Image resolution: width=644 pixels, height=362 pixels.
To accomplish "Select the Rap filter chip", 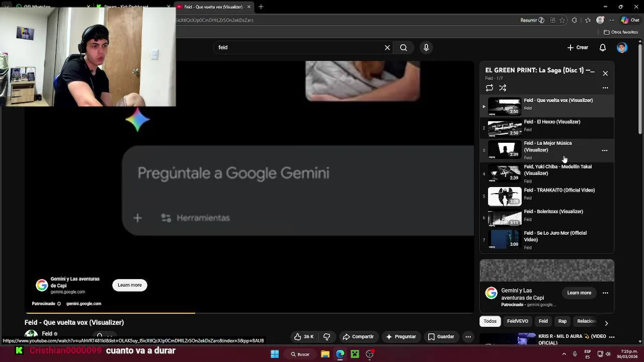I will click(562, 321).
